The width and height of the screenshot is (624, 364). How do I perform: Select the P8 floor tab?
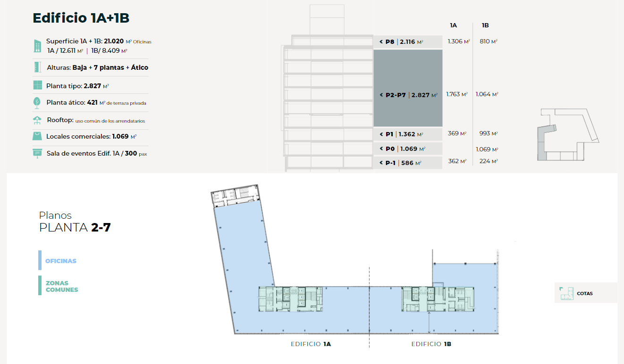408,41
